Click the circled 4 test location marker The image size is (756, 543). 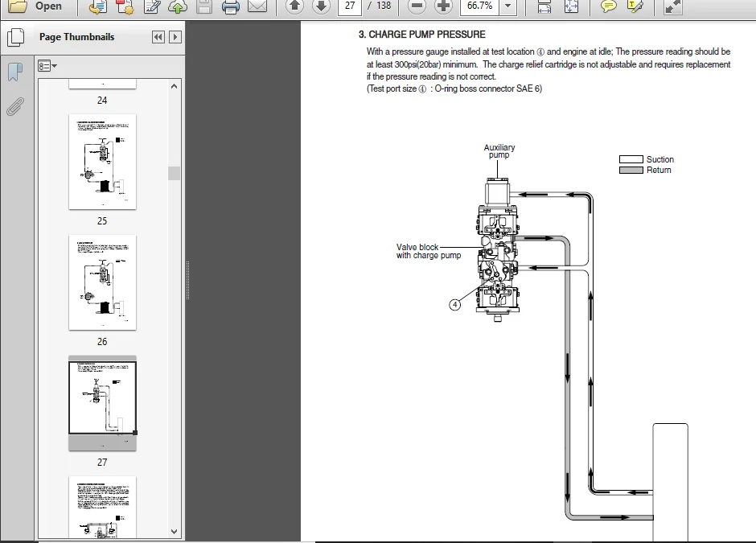(x=454, y=305)
